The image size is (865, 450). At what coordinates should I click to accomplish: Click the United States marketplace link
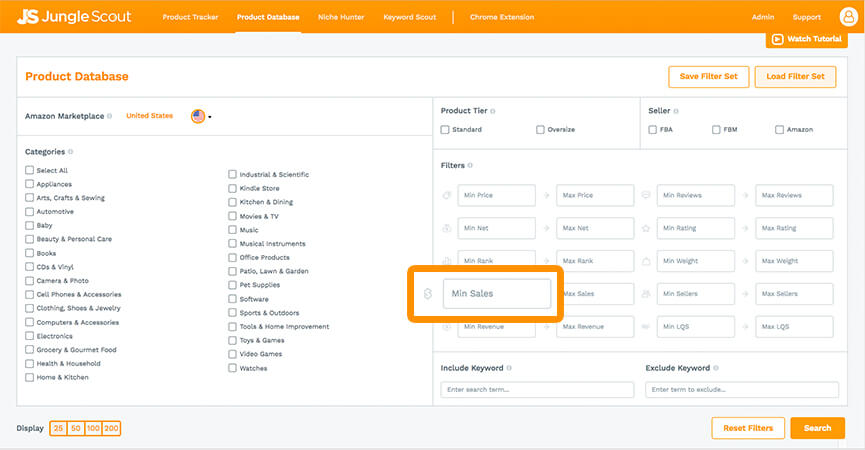(149, 116)
